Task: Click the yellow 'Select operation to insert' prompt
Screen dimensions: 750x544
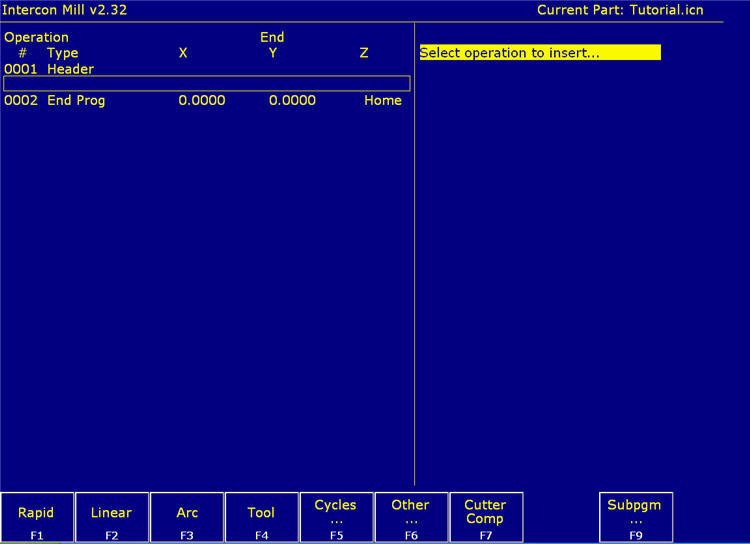Action: point(539,53)
